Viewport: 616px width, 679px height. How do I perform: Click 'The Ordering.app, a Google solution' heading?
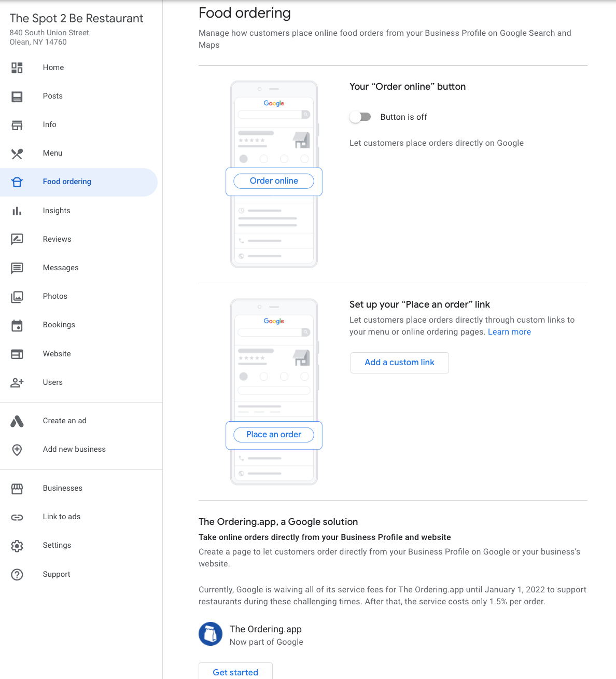coord(278,522)
